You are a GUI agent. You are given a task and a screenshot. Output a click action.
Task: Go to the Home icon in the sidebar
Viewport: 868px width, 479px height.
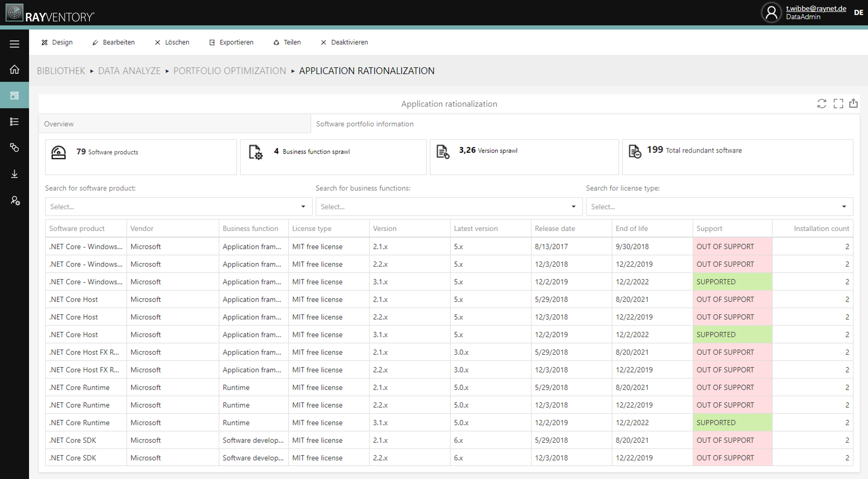tap(15, 69)
